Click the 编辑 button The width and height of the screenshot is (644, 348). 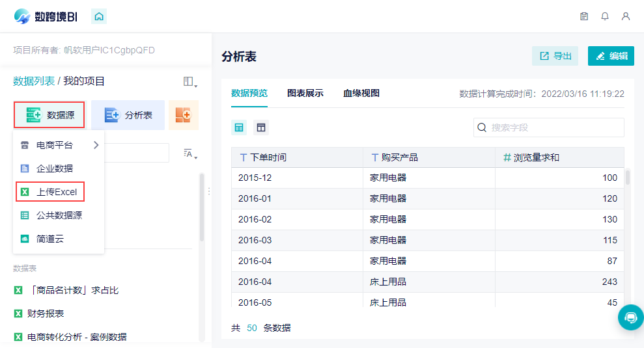[611, 56]
